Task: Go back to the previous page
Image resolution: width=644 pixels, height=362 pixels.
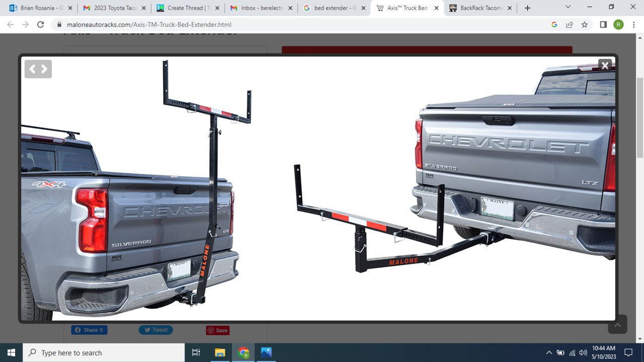Action: (10, 24)
